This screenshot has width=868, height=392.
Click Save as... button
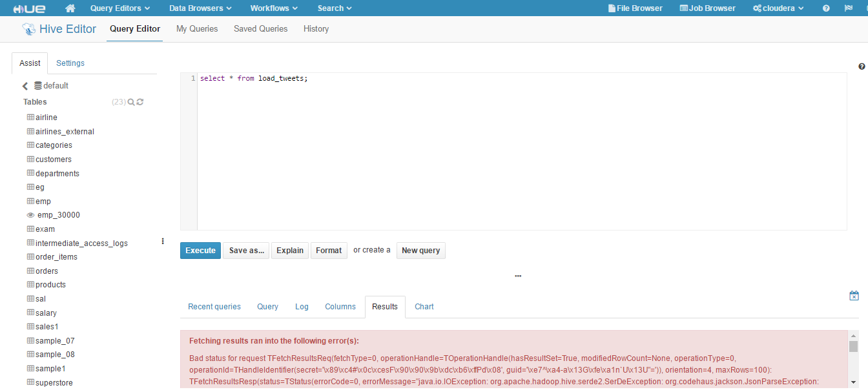pos(246,251)
